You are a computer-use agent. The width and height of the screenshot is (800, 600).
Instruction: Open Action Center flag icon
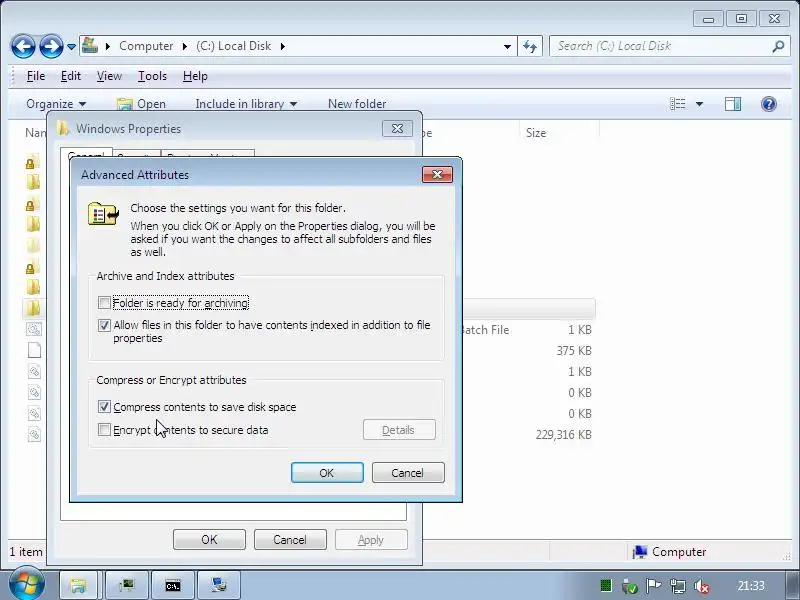[653, 586]
